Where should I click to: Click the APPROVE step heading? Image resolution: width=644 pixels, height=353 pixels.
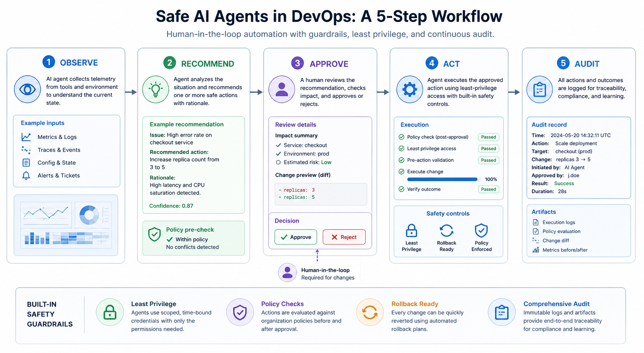point(329,64)
